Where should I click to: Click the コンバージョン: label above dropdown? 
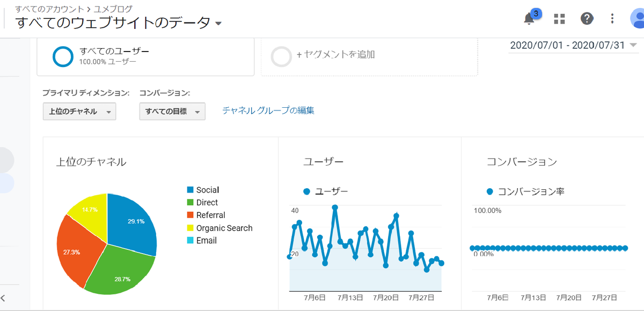[x=165, y=93]
